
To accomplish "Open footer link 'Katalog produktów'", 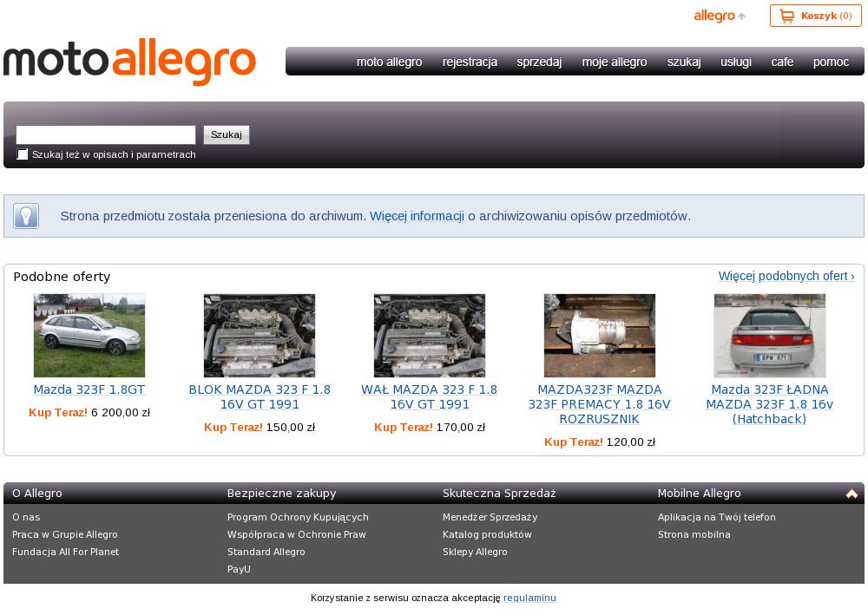I will (x=487, y=534).
